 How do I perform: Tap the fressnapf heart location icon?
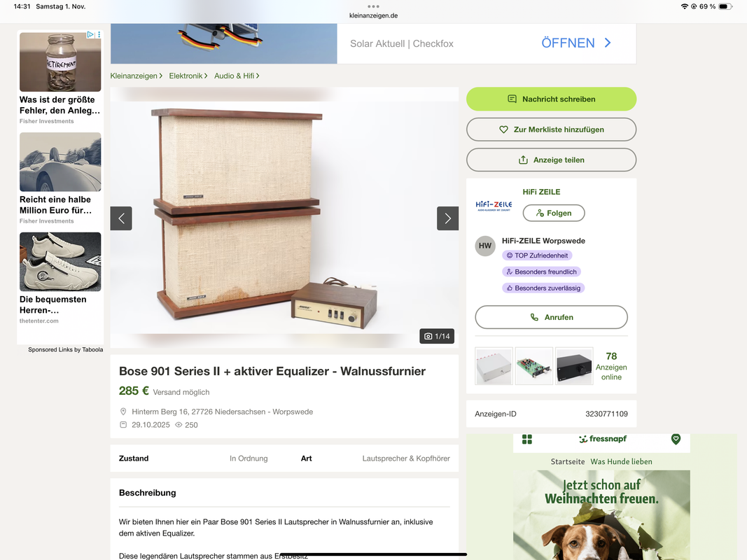(676, 439)
